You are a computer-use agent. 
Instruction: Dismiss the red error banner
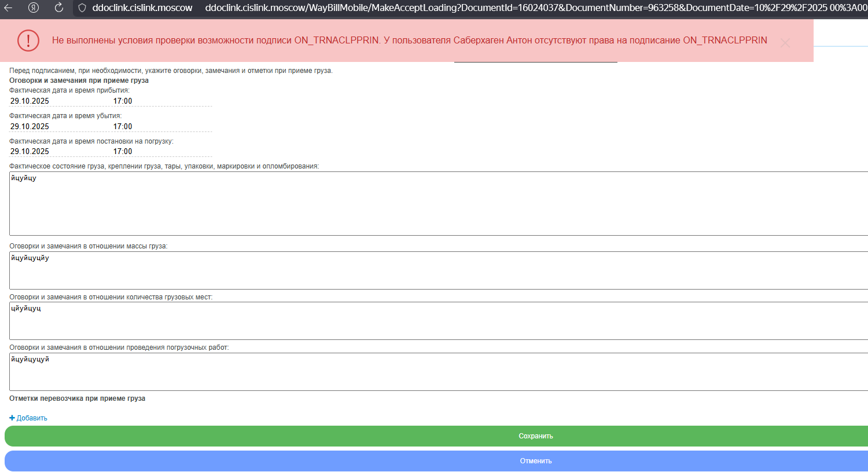785,43
